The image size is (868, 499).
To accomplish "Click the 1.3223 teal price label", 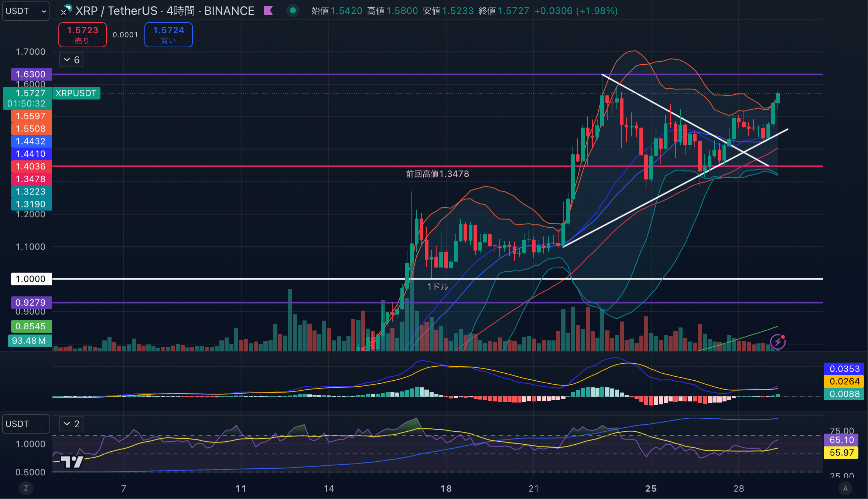I will 31,192.
